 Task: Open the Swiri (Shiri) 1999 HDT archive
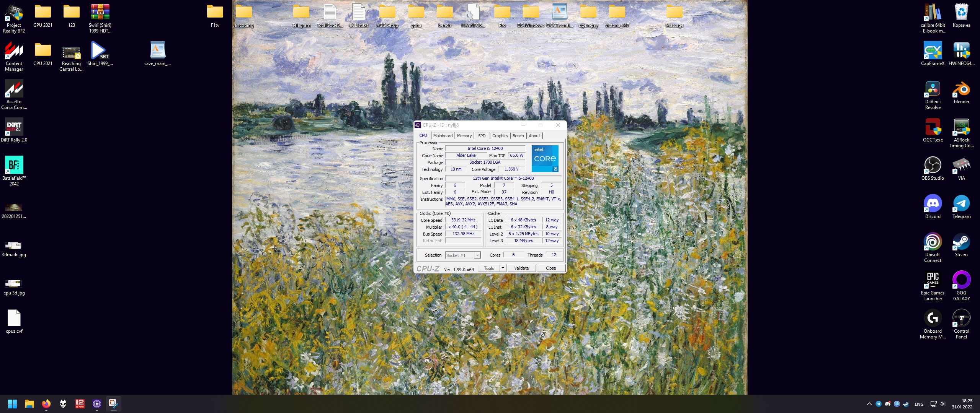tap(100, 18)
